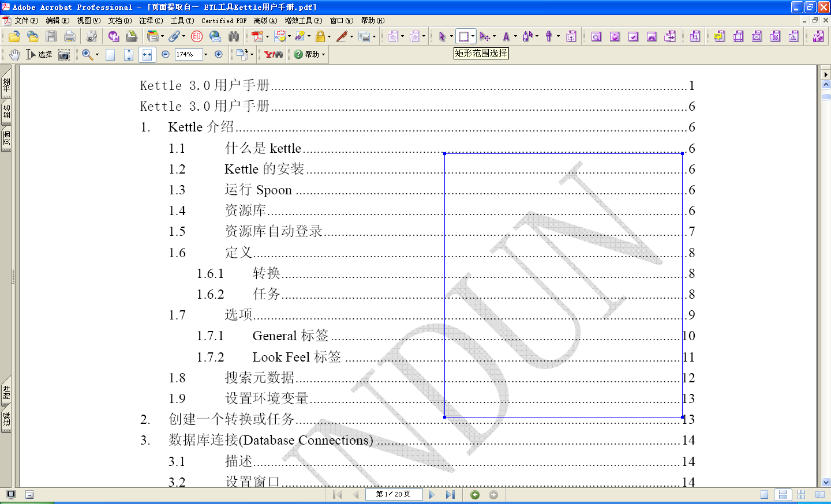Open the 书签 bookmarks side tab
The width and height of the screenshot is (831, 504).
point(6,85)
